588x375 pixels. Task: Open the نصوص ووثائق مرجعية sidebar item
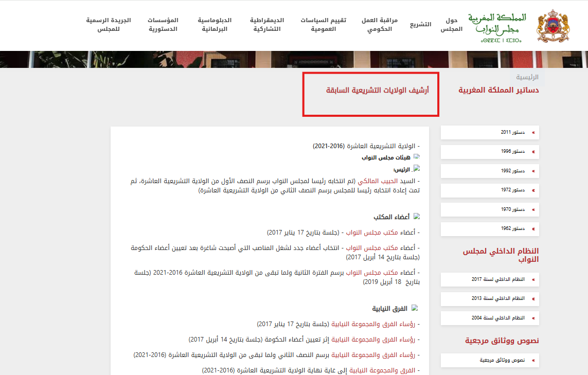490,361
